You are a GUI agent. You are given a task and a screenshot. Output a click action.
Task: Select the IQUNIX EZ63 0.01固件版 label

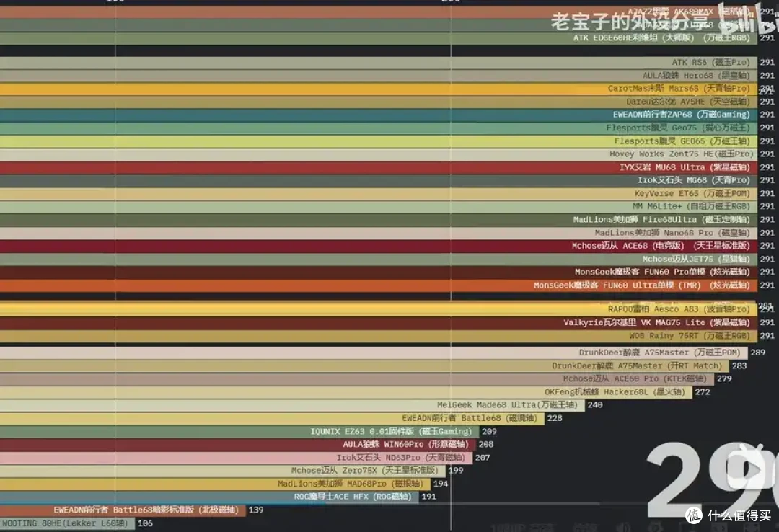coord(391,431)
